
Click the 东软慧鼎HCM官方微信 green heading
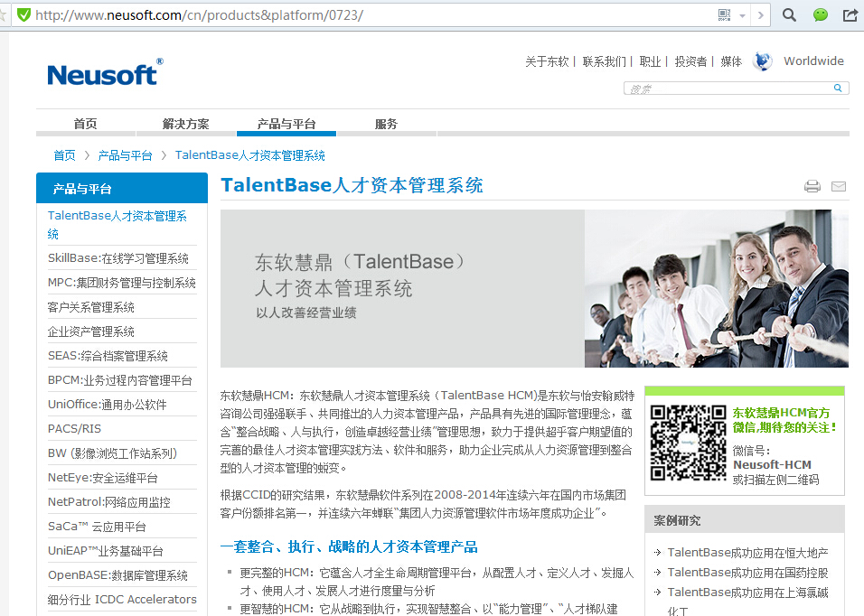784,420
